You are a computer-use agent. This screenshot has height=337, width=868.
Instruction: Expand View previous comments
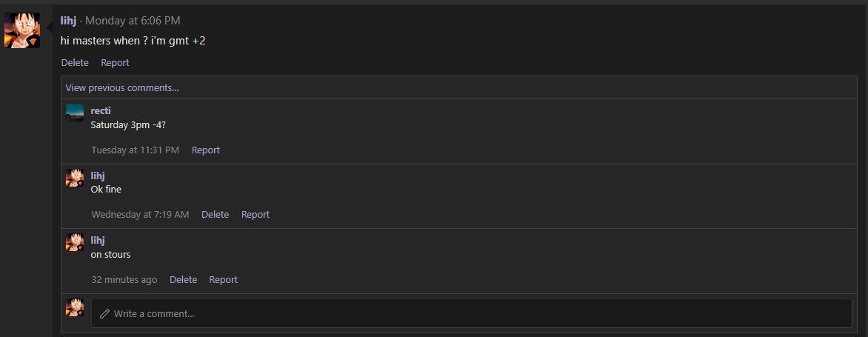(122, 87)
